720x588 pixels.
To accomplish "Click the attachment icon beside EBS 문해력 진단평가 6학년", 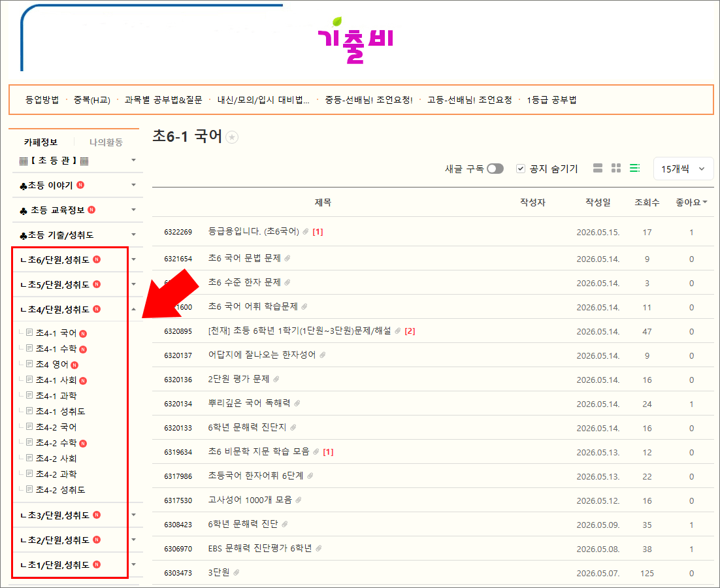I will [x=319, y=548].
